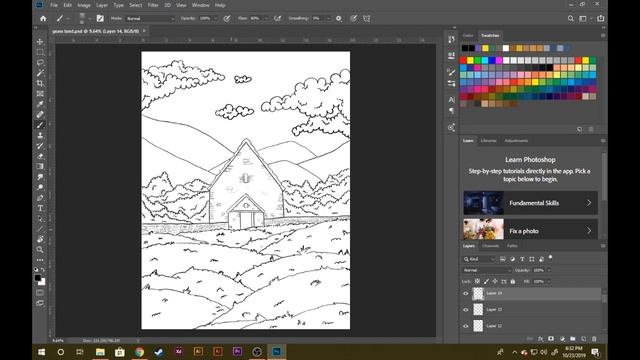This screenshot has height=360, width=640.
Task: Select the Brush tool in the toolbox
Action: (x=40, y=125)
